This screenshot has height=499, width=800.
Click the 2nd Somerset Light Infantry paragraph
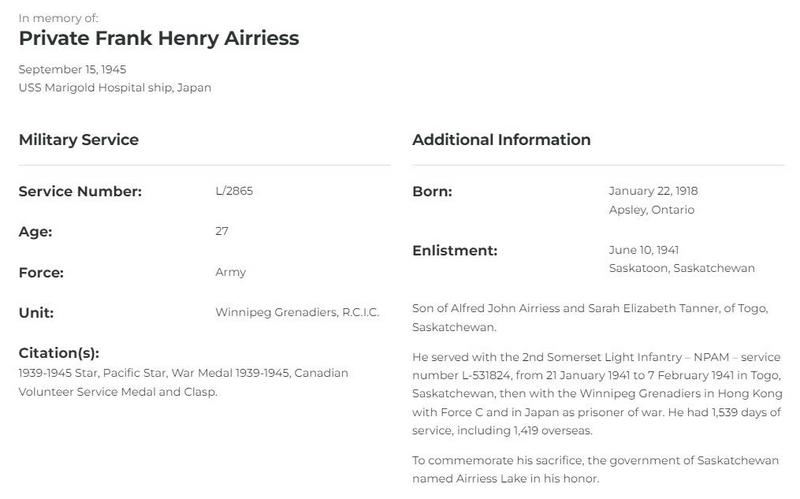pos(597,393)
